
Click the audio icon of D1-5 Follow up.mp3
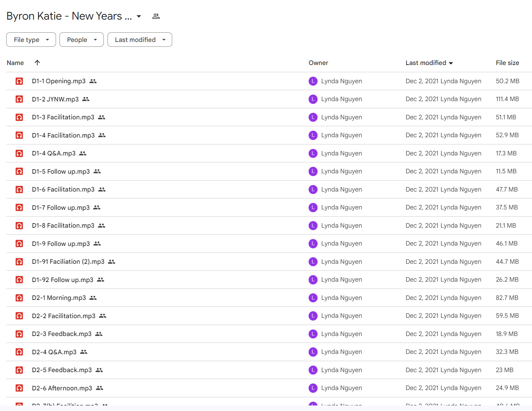[19, 171]
